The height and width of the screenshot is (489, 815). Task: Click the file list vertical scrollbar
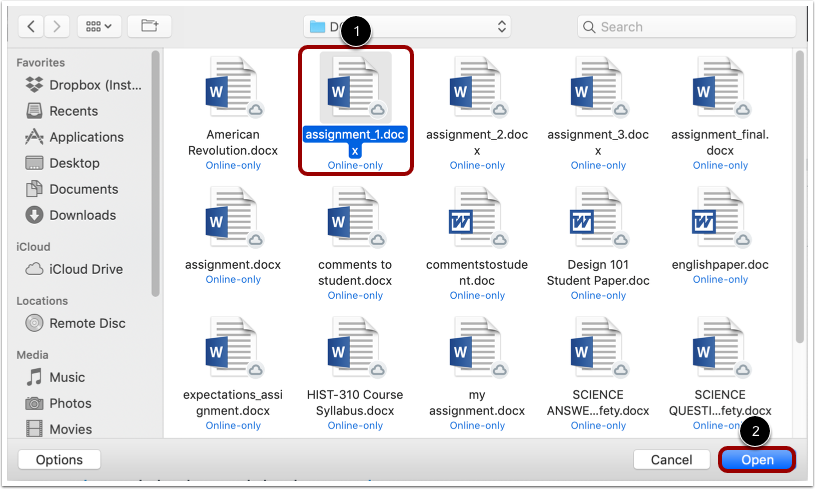(x=799, y=196)
